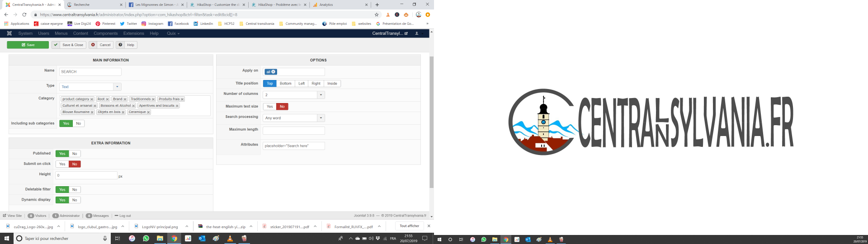Remove the 'Traditionnels' category tag
This screenshot has height=244, width=868.
153,99
